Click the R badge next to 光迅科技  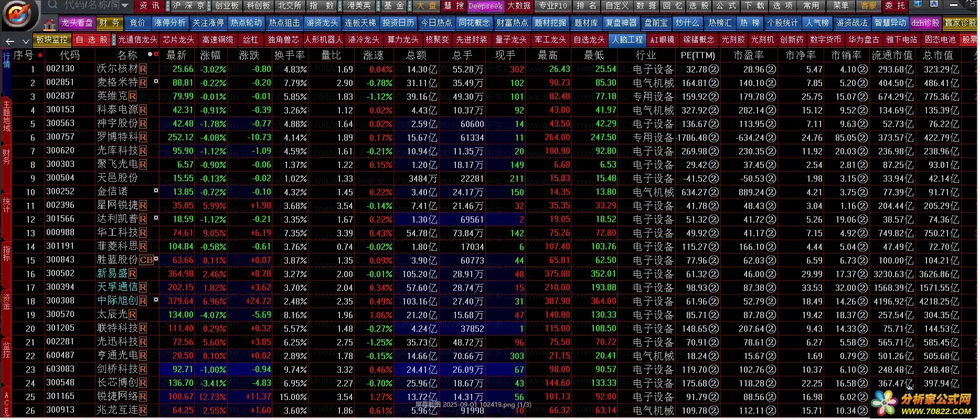click(x=143, y=342)
